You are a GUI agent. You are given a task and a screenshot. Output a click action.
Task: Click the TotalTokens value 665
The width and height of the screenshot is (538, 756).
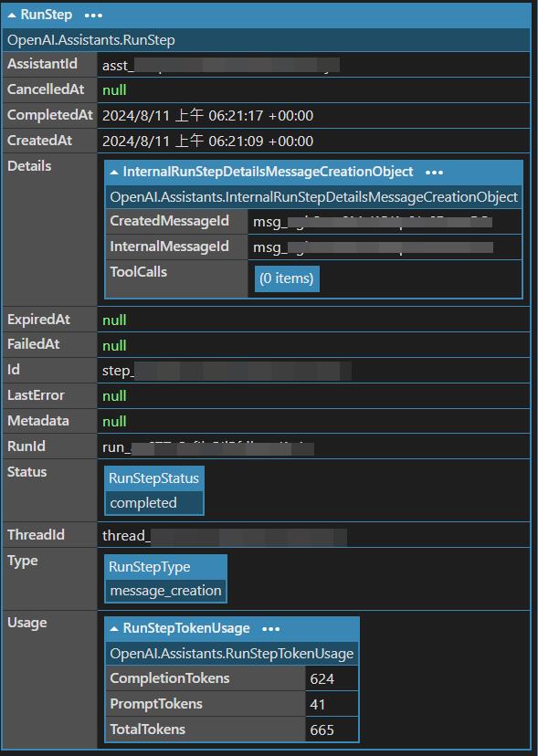point(322,730)
